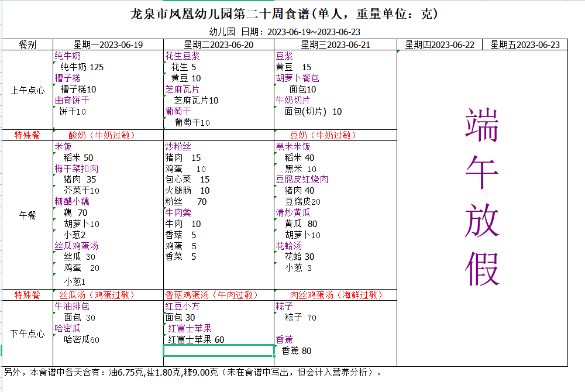Select header 星期四2023-06-22
The height and width of the screenshot is (392, 585).
(x=439, y=44)
